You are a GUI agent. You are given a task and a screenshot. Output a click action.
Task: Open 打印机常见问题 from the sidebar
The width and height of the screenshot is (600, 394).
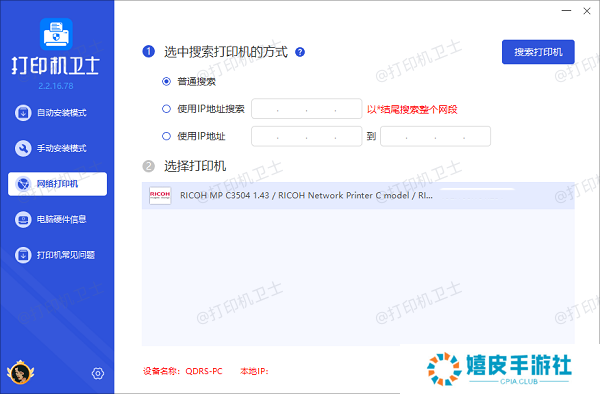[x=54, y=255]
